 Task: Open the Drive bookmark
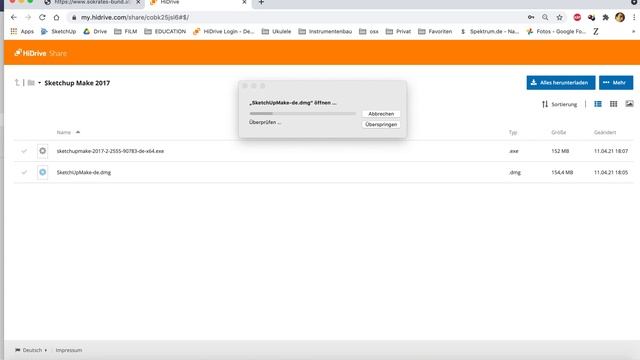pyautogui.click(x=95, y=31)
